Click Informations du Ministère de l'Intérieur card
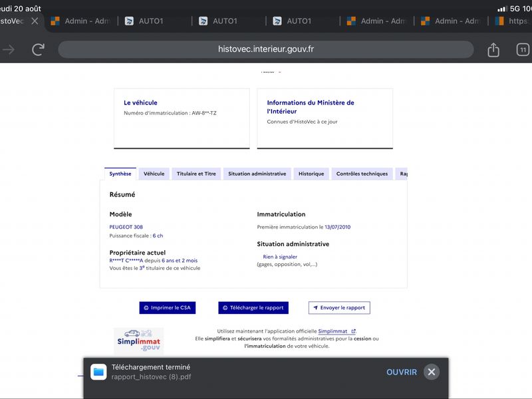The image size is (532, 399). (325, 118)
